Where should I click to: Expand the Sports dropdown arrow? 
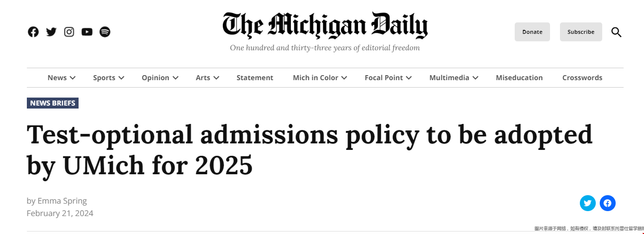click(x=121, y=78)
